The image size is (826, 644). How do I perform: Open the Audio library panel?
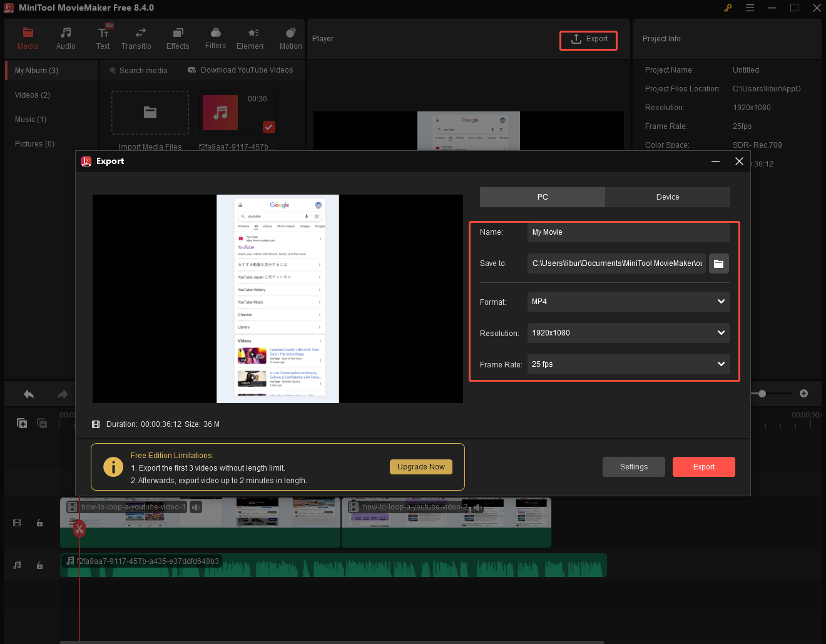point(66,38)
